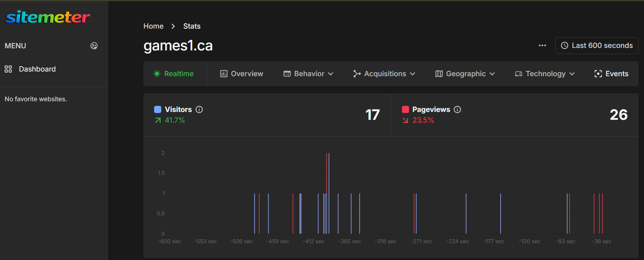Click the -36 sec axis label

[602, 241]
